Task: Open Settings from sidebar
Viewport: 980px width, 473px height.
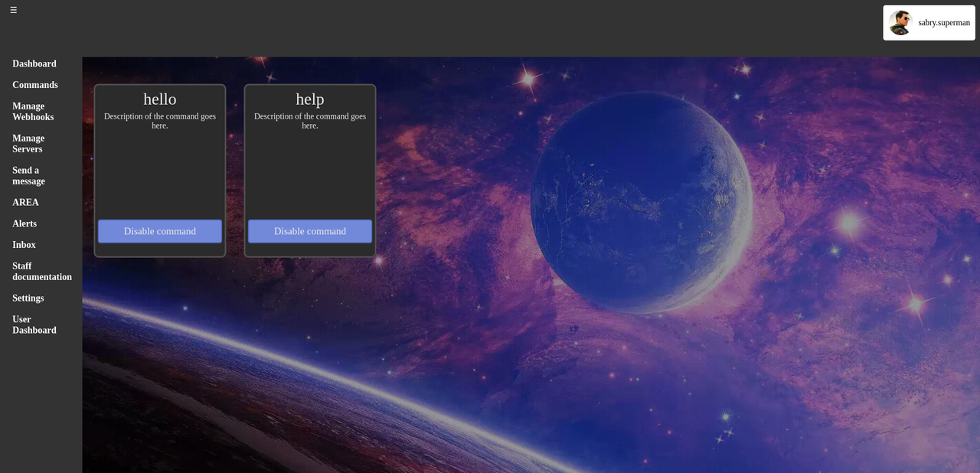Action: point(28,298)
